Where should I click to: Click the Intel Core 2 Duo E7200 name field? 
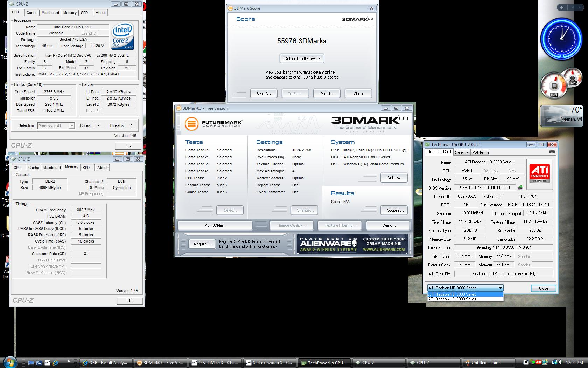point(73,27)
